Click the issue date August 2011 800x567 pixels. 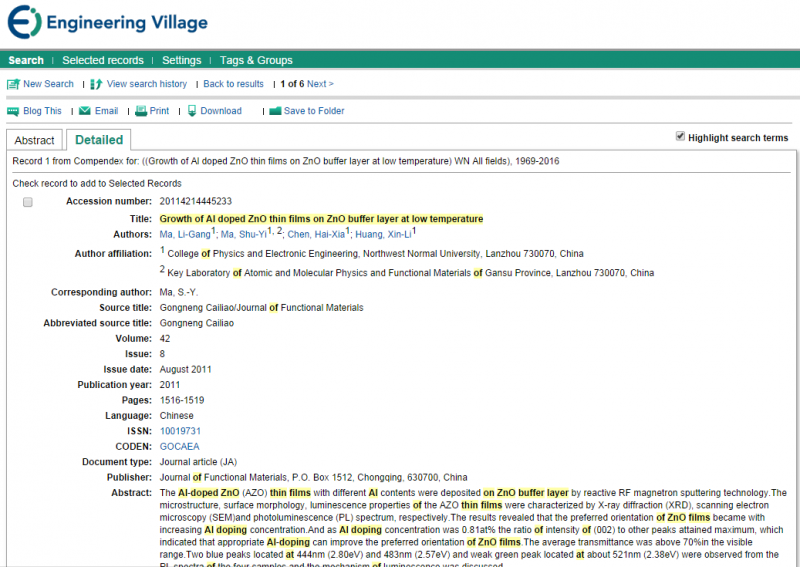click(186, 369)
